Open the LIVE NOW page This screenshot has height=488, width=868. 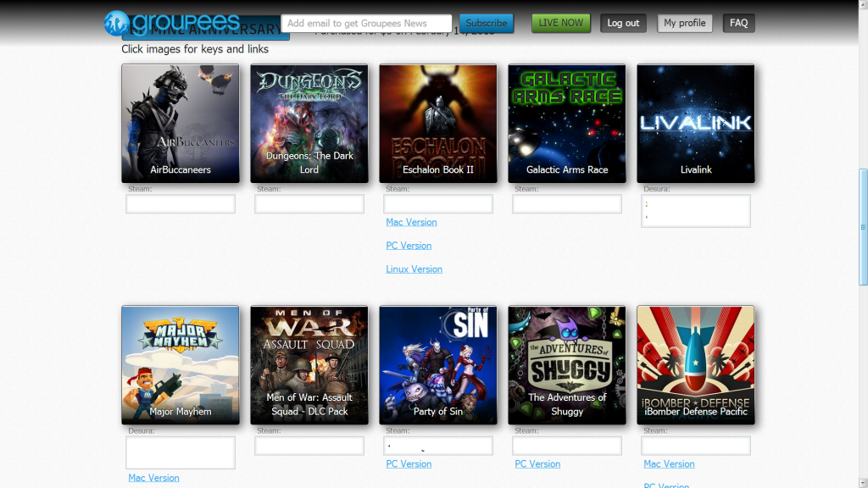click(561, 23)
